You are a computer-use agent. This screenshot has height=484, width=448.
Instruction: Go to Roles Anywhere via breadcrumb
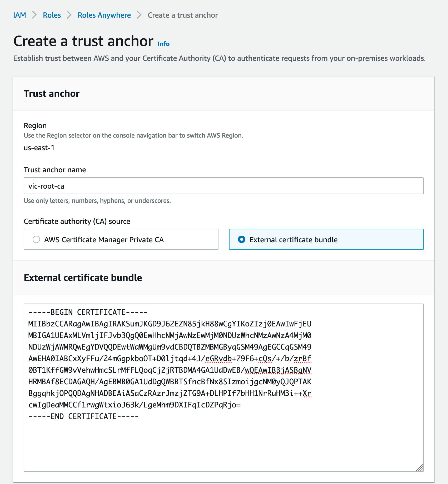click(x=104, y=15)
